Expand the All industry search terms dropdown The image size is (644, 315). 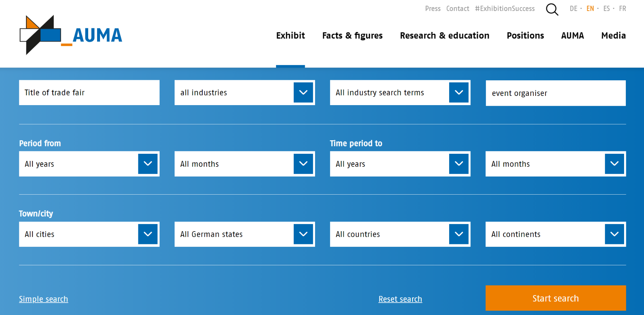point(459,92)
